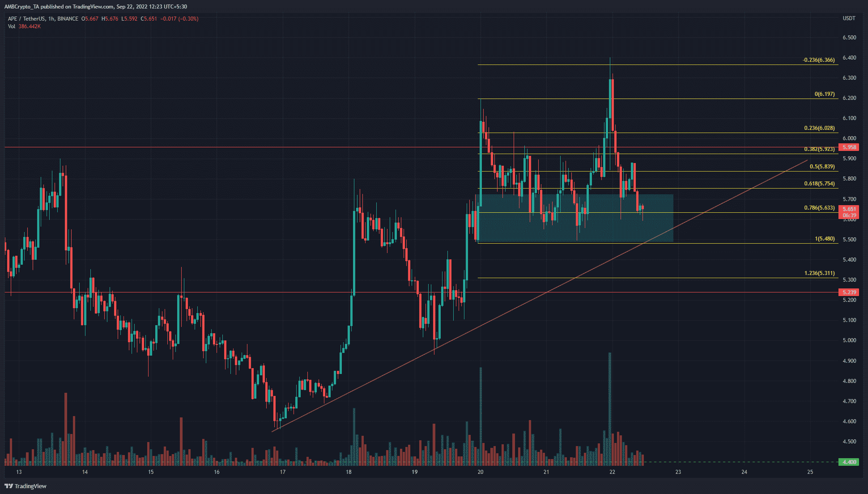Click date 20 on time axis
The height and width of the screenshot is (494, 868).
(481, 472)
